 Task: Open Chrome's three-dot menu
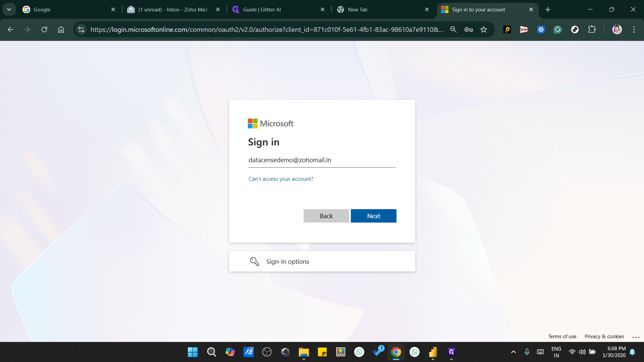point(634,29)
